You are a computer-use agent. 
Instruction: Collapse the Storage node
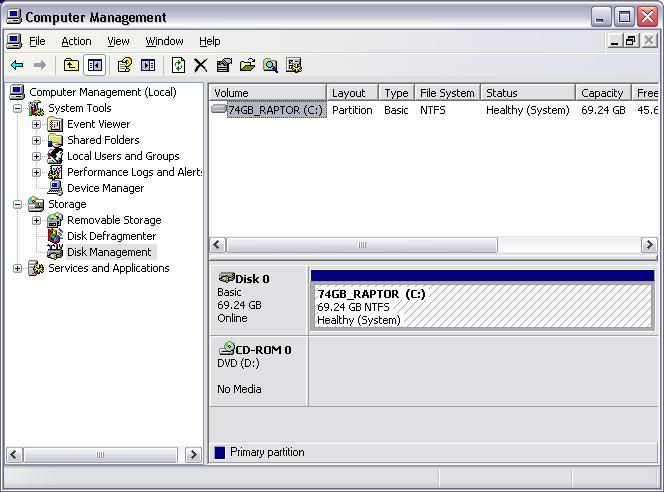(x=17, y=205)
